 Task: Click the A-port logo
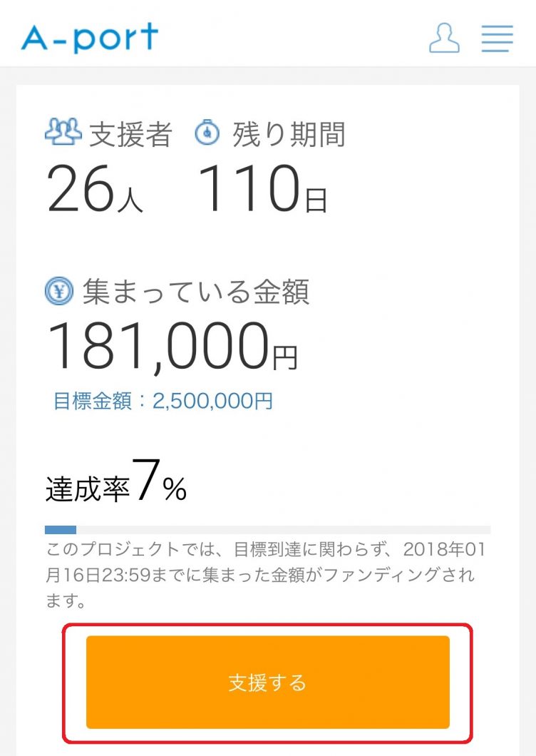90,38
